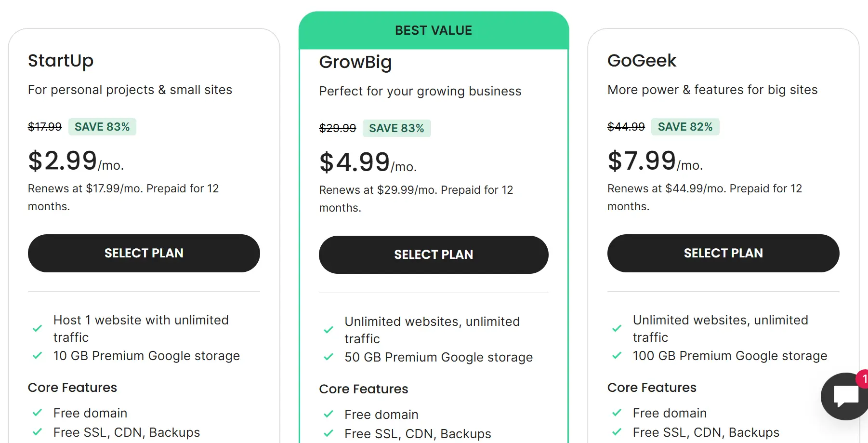Click the StartUp SAVE 83% badge

[102, 127]
